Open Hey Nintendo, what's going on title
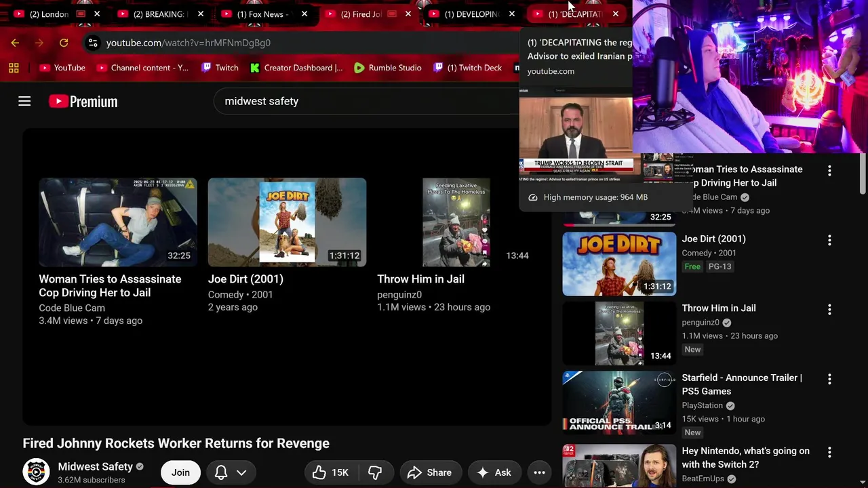 (x=745, y=457)
